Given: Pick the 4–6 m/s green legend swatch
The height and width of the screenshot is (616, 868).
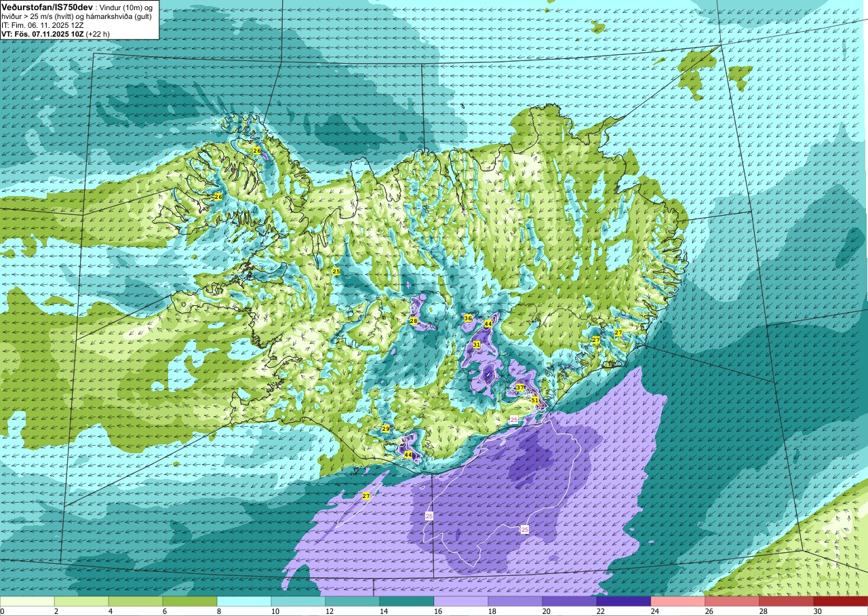Looking at the screenshot, I should [x=136, y=601].
